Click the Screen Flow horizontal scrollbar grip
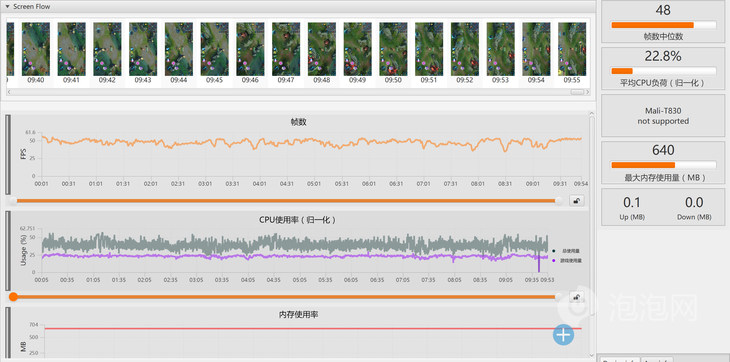Viewport: 730px width, 362px height. [x=577, y=92]
